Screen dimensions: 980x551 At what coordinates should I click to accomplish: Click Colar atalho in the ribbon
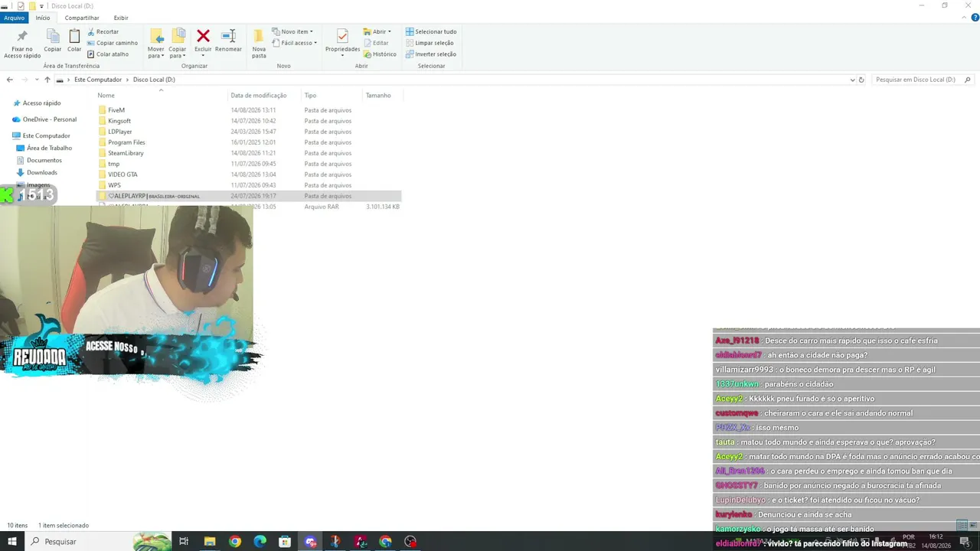coord(108,54)
